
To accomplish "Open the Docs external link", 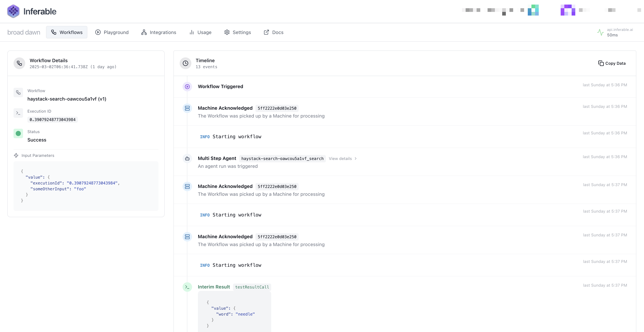I will pos(274,32).
